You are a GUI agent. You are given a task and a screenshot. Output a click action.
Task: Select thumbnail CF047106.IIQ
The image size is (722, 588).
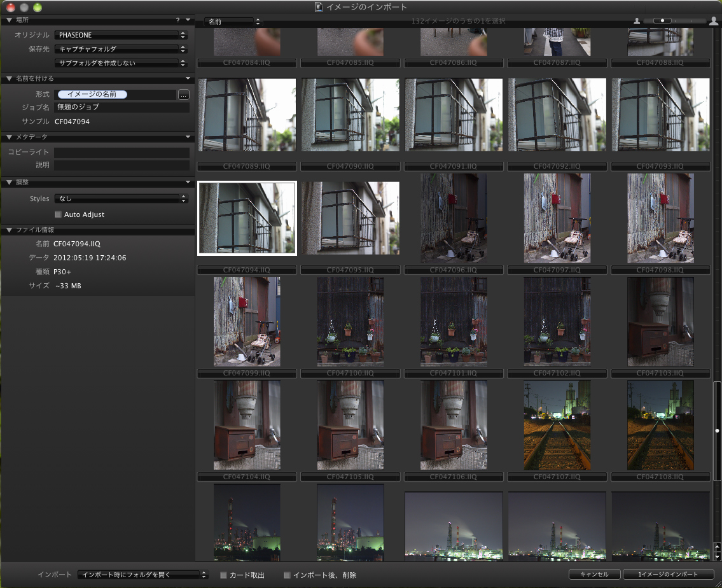(x=454, y=425)
